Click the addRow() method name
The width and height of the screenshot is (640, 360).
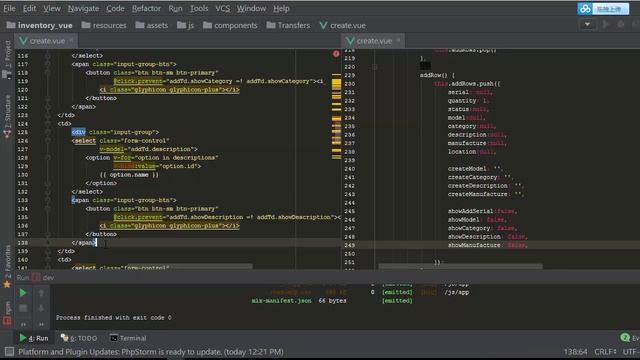[x=433, y=75]
